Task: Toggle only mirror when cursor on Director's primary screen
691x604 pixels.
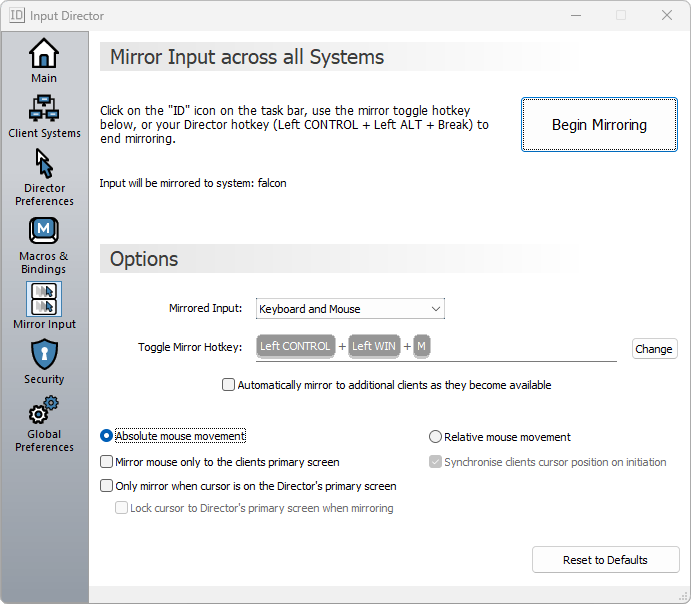Action: pyautogui.click(x=107, y=486)
